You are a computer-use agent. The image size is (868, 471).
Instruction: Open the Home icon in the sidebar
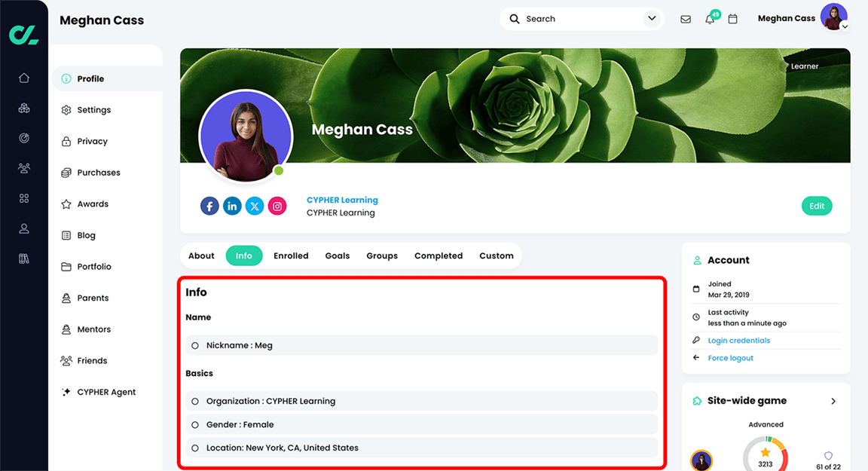[23, 78]
